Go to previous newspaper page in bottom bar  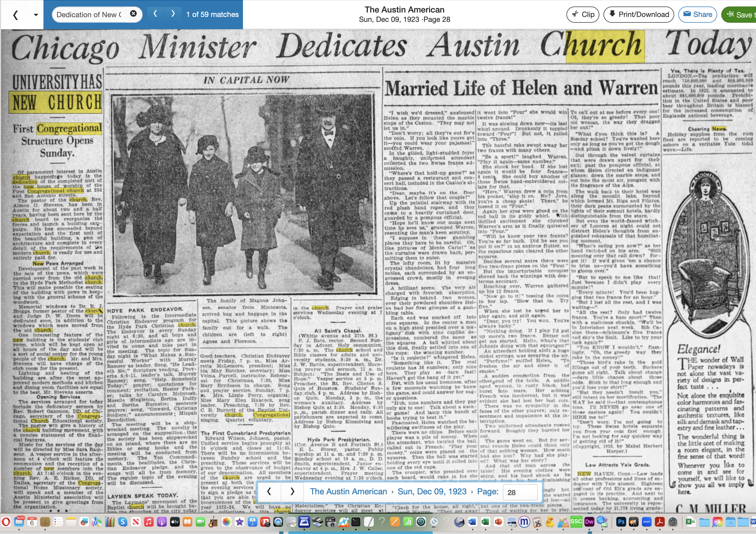click(269, 491)
